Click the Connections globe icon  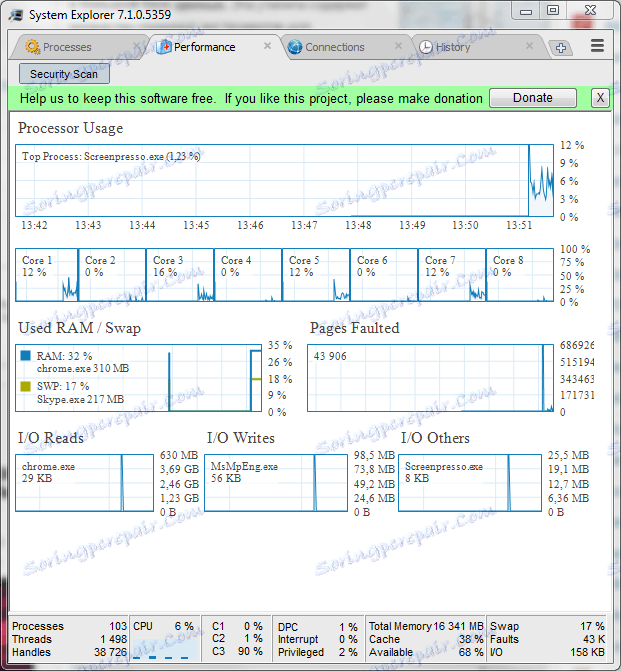(295, 47)
